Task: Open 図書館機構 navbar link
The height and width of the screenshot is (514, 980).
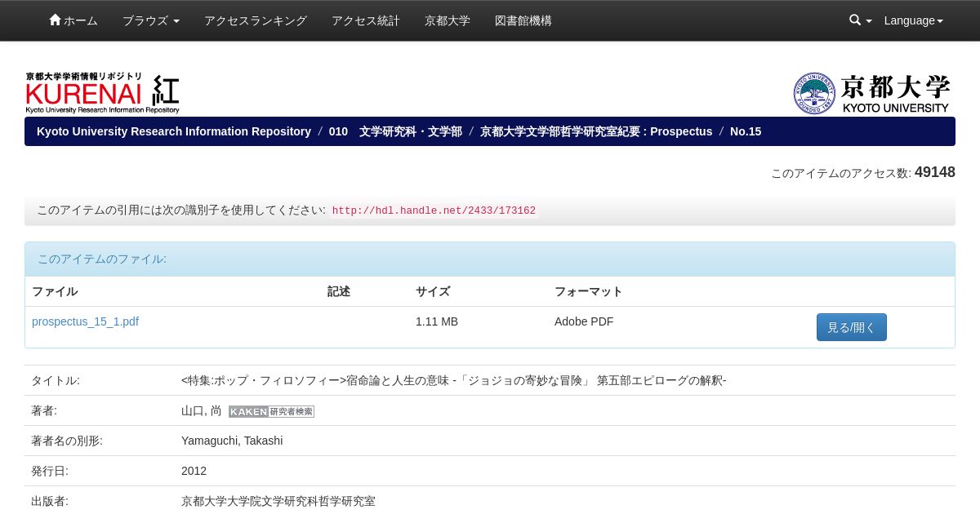Action: point(523,20)
